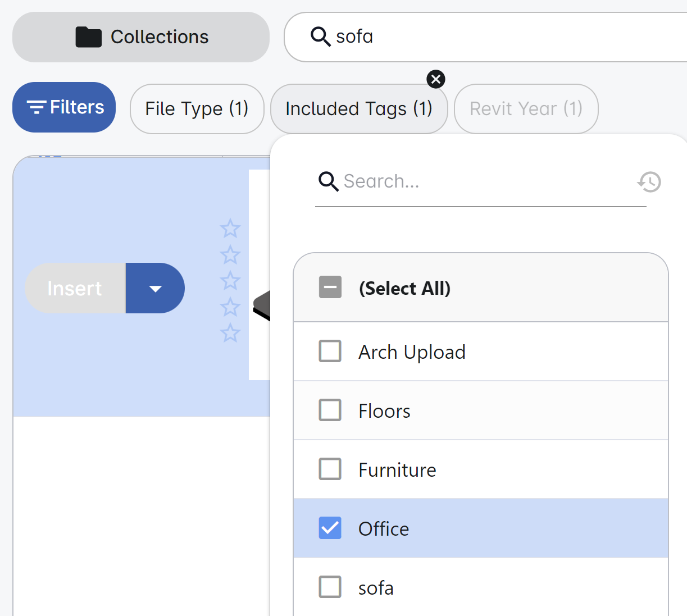This screenshot has height=616, width=687.
Task: Open the File Type (1) filter dropdown
Action: click(x=197, y=109)
